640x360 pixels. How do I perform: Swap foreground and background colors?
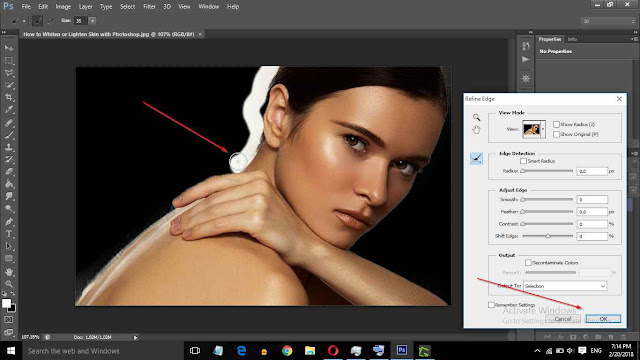coord(13,293)
